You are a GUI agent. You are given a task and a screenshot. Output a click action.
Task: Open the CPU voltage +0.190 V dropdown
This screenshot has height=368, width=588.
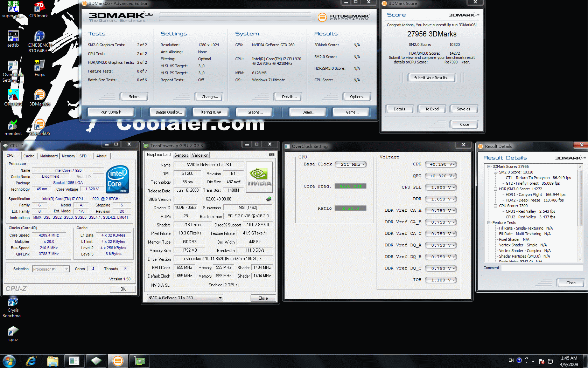[441, 164]
